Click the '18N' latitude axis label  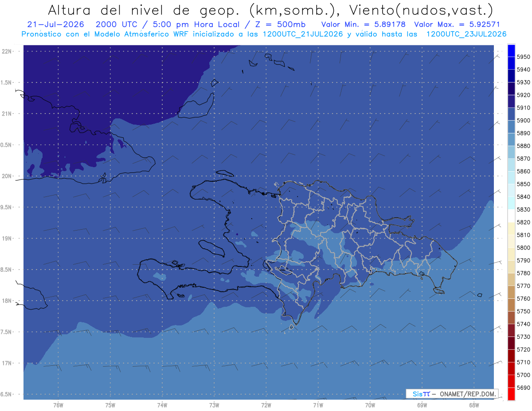point(7,301)
